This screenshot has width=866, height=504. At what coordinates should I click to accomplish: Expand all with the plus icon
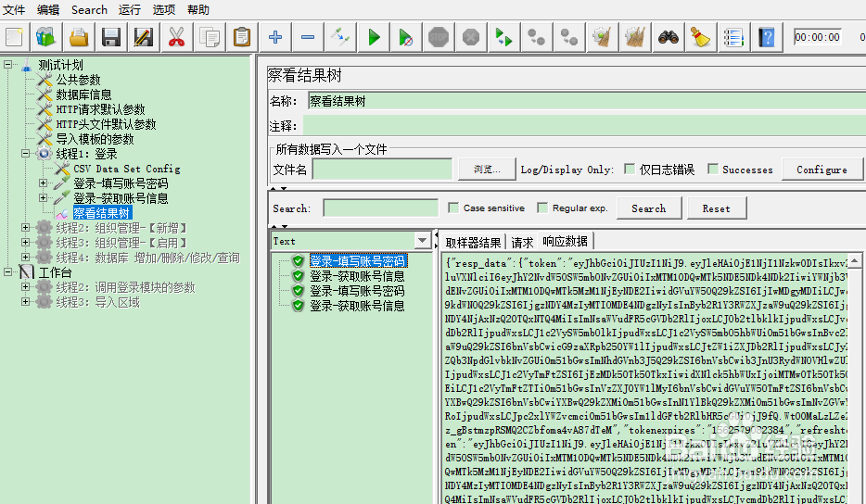(x=275, y=38)
